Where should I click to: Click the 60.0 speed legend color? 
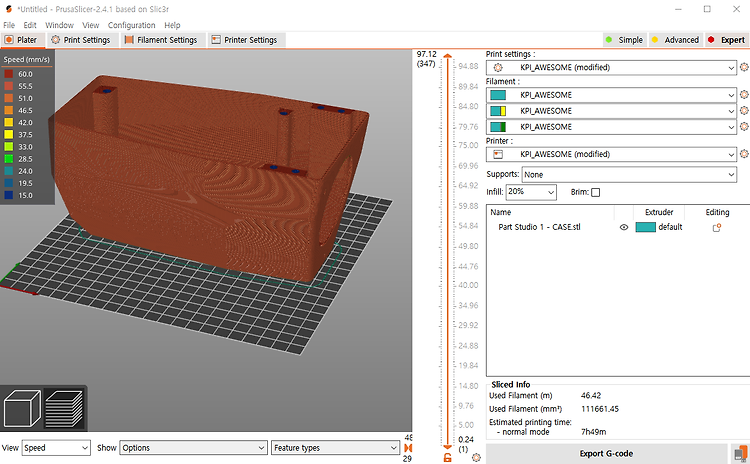pyautogui.click(x=9, y=74)
